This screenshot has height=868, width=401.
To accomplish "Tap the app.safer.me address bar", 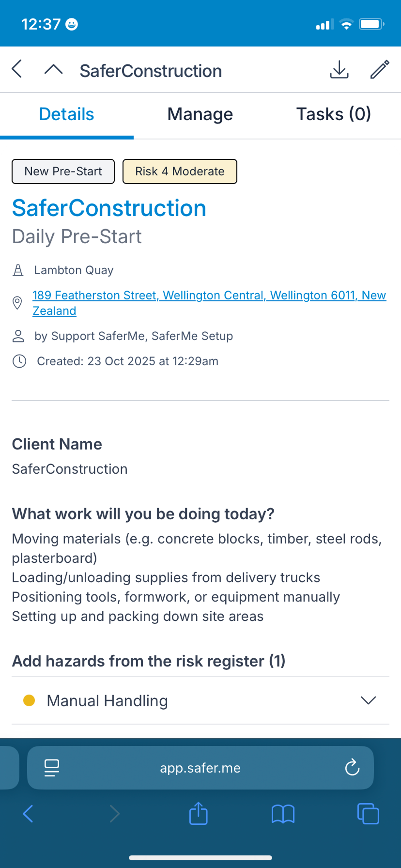I will [200, 768].
